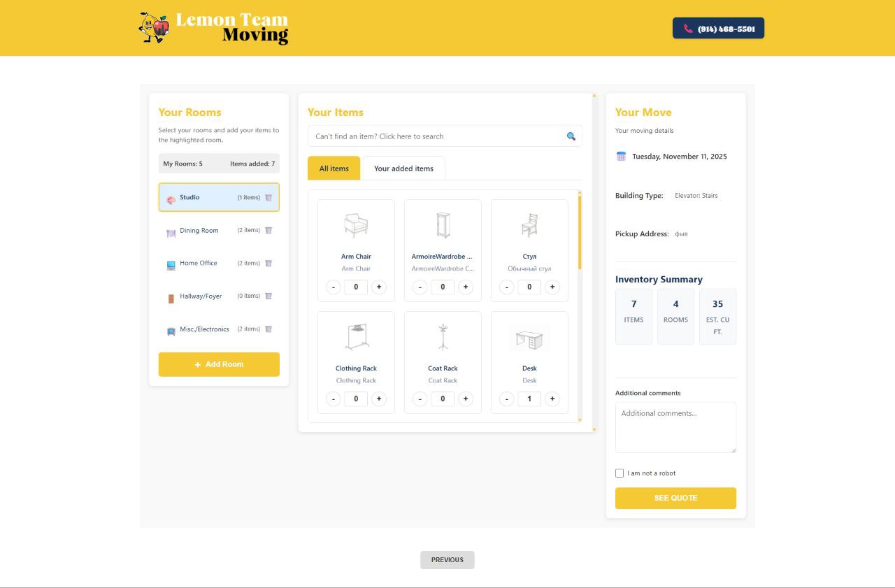Select the Dining Room
Screen dimensions: 895x588
pos(219,230)
